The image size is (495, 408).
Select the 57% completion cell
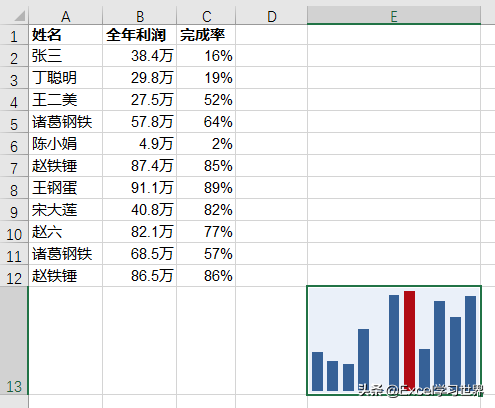point(206,254)
